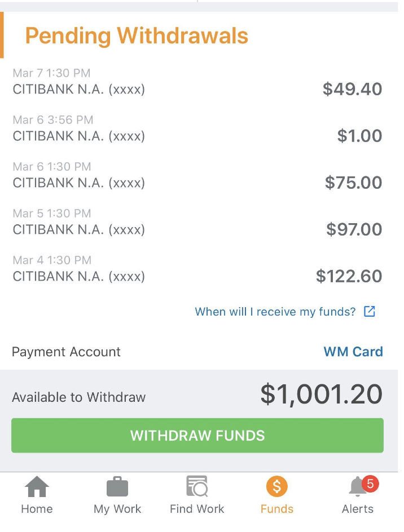Open the My Work briefcase icon
404x532 pixels.
pos(117,487)
